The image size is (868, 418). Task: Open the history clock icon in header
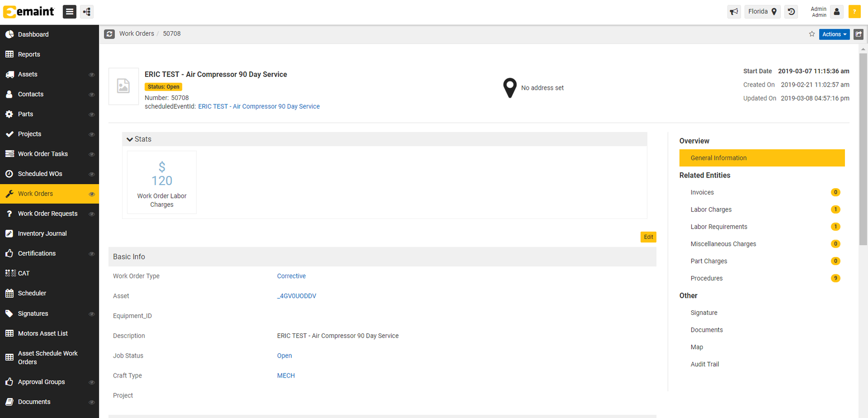pyautogui.click(x=791, y=11)
